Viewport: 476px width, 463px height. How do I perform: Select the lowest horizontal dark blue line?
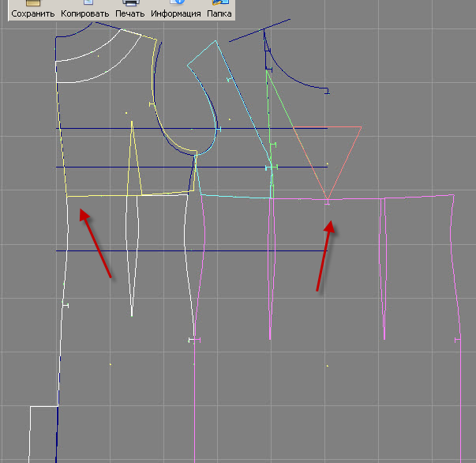[x=192, y=250]
